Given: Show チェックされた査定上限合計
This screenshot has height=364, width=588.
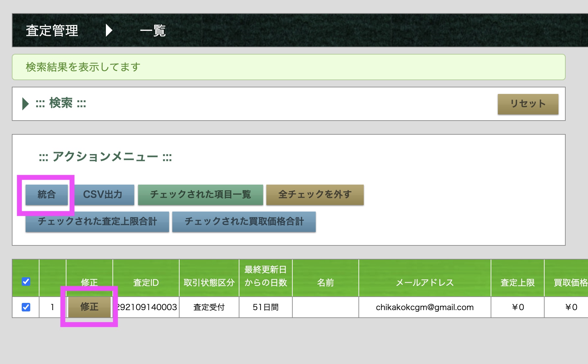Looking at the screenshot, I should (97, 221).
